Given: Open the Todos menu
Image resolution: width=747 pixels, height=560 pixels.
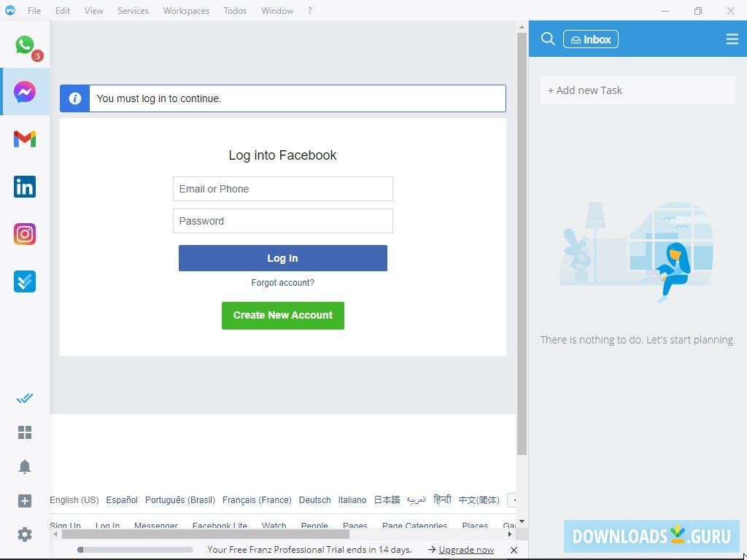Looking at the screenshot, I should point(236,10).
